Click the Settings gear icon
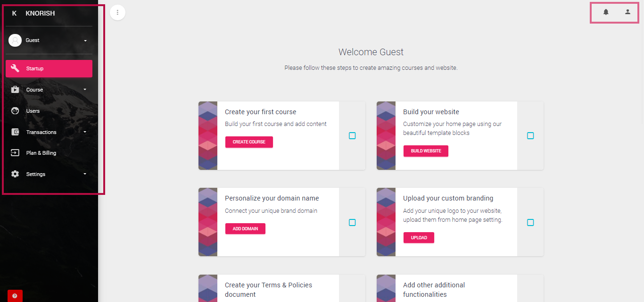Viewport: 644px width, 302px height. pos(15,174)
